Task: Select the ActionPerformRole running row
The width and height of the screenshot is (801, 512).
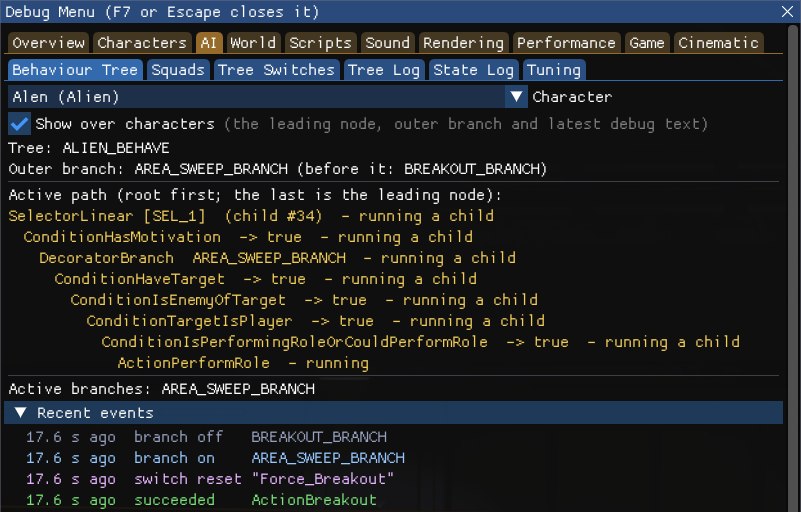Action: point(243,363)
